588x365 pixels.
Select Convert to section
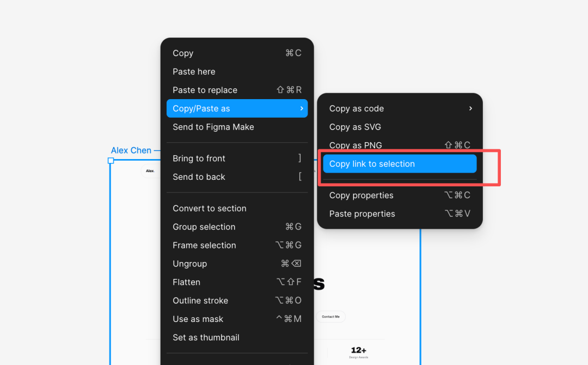(x=237, y=208)
